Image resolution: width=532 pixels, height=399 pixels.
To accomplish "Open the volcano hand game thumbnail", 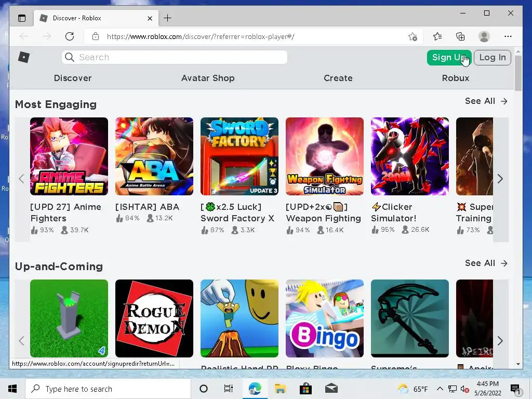I will pyautogui.click(x=239, y=318).
